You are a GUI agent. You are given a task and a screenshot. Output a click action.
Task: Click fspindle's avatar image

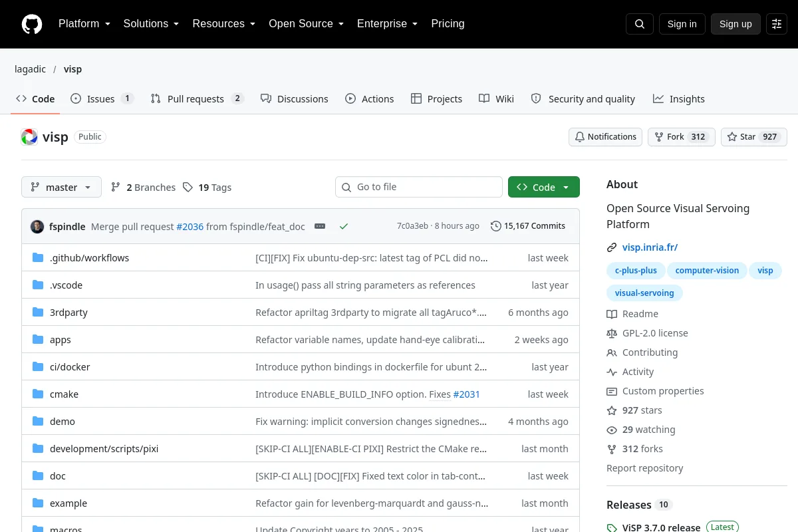(37, 226)
